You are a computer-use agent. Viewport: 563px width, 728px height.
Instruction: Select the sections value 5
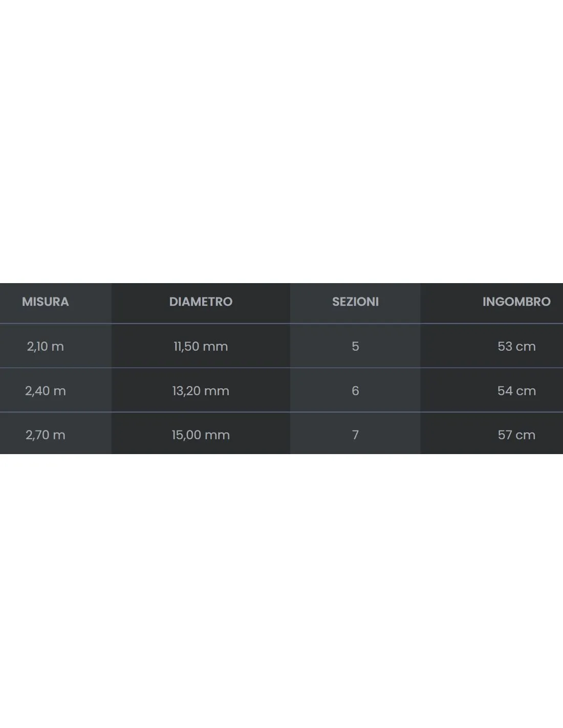355,346
